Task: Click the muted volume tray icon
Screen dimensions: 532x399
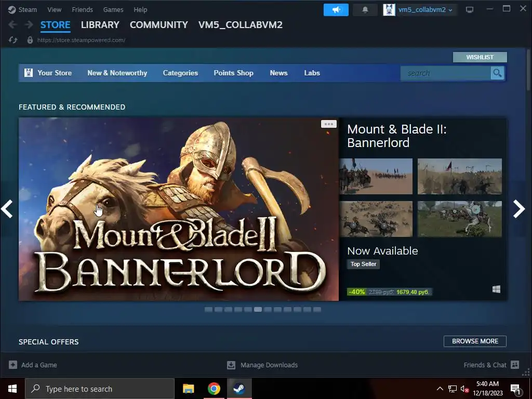Action: pos(464,389)
